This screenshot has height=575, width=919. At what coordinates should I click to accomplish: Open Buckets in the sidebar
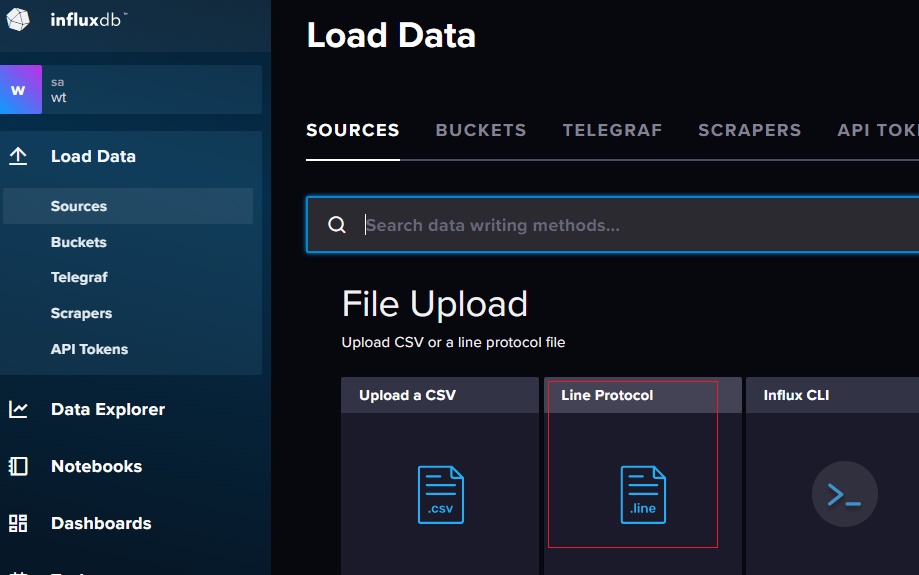(79, 242)
